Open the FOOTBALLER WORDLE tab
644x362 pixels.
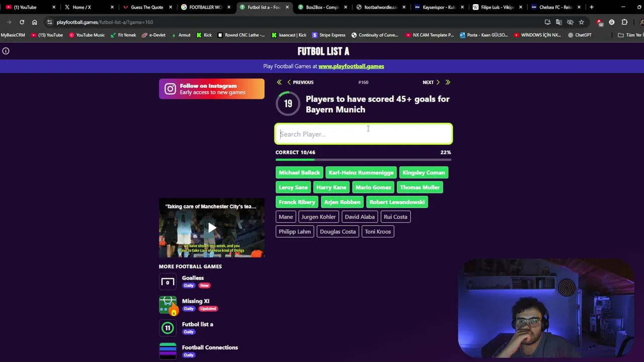(x=205, y=7)
